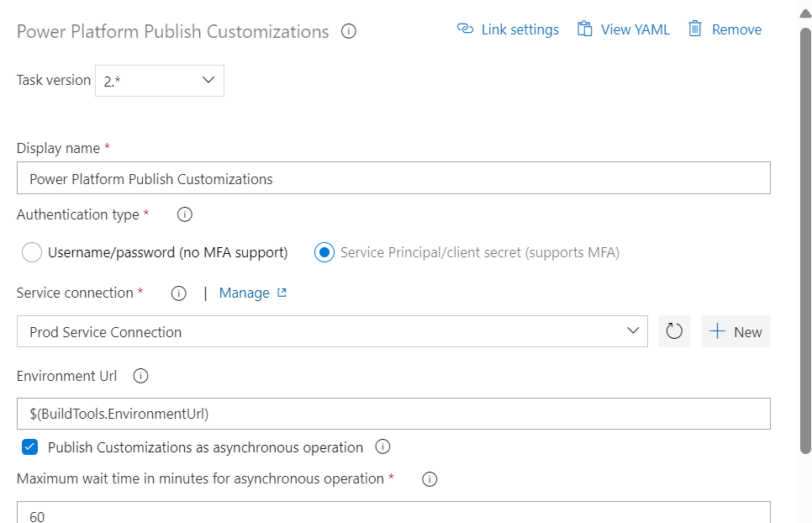Click info icon beside the task title
This screenshot has height=523, width=812.
pos(349,32)
